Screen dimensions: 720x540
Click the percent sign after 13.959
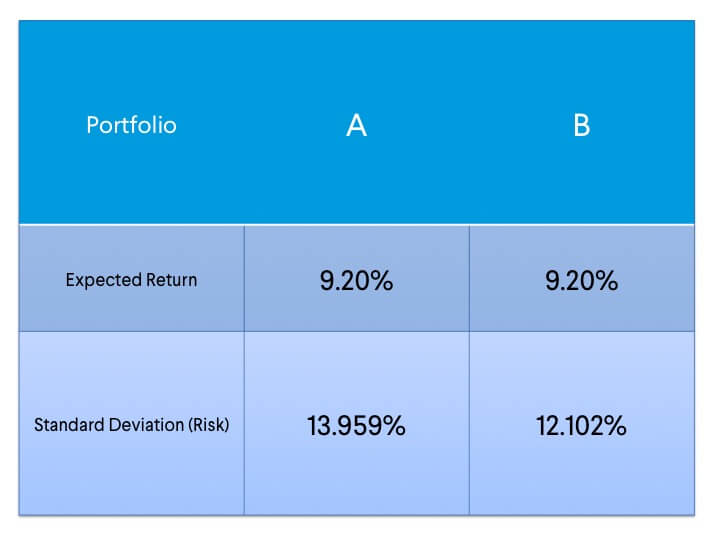tap(394, 425)
